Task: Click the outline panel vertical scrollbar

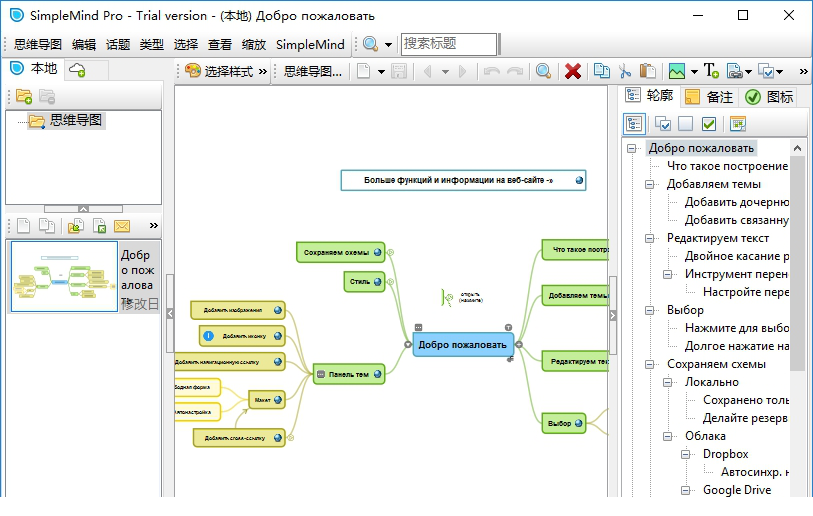Action: click(797, 263)
